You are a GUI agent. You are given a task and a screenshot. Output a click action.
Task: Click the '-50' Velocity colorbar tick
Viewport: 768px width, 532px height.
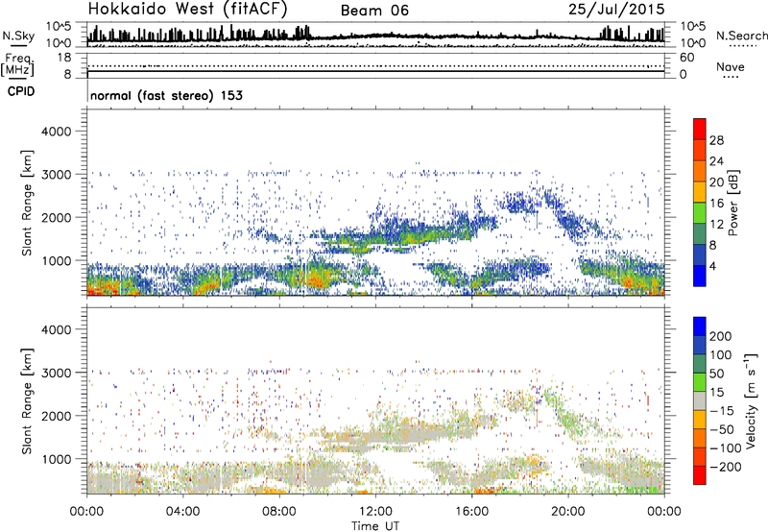click(722, 429)
